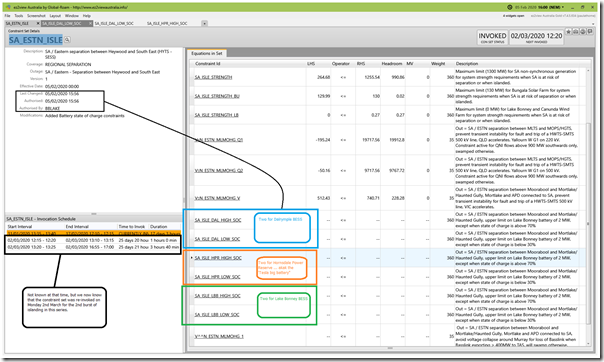Screen dimensions: 604x362
Task: Click the INVOKED con set status box
Action: 492,37
